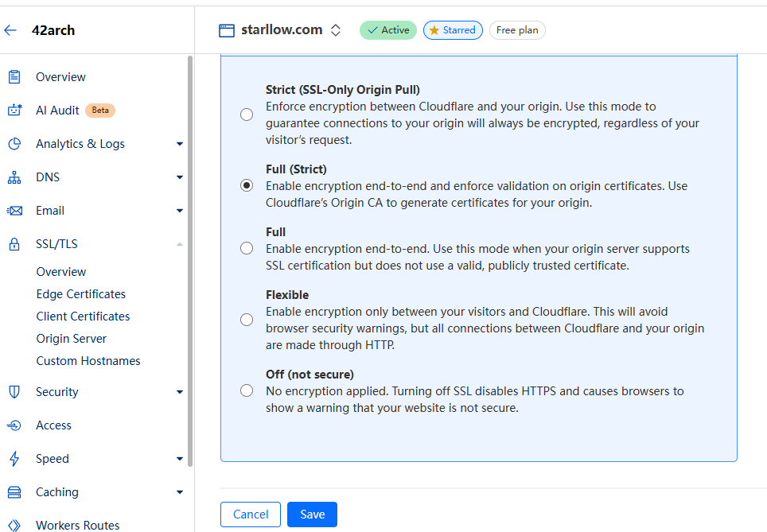Open the starllow.com domain switcher chevrons

[x=336, y=30]
